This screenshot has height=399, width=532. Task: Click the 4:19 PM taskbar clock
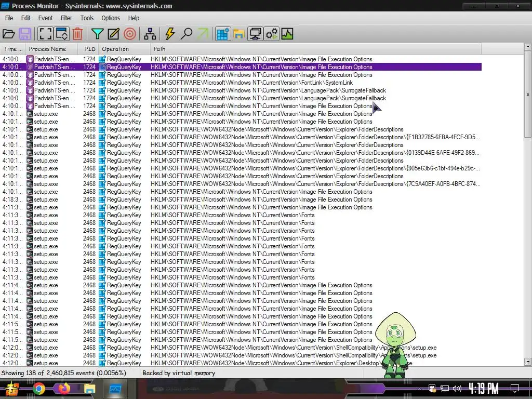tap(483, 388)
